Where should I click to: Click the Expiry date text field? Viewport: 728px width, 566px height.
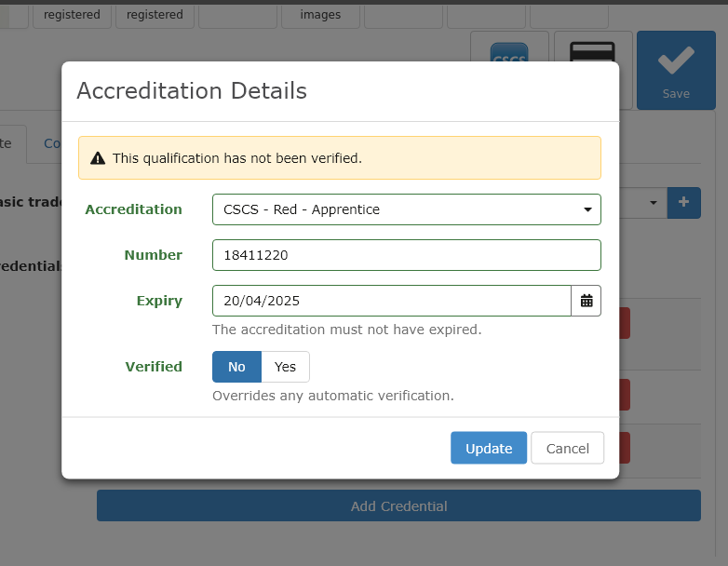coord(392,301)
